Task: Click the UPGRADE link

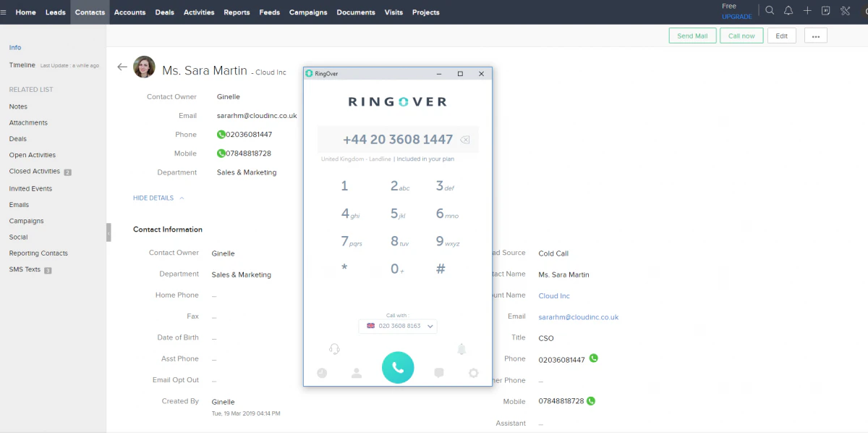Action: 737,17
